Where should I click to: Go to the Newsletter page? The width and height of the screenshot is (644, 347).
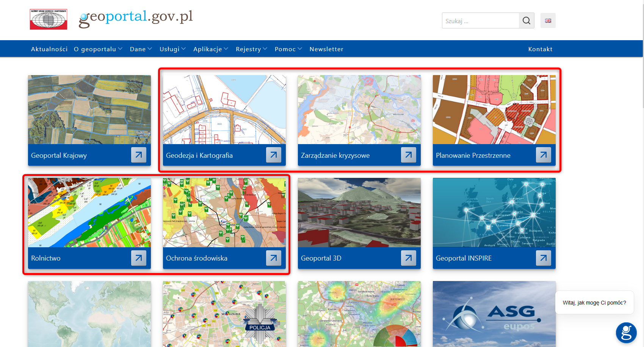coord(326,49)
